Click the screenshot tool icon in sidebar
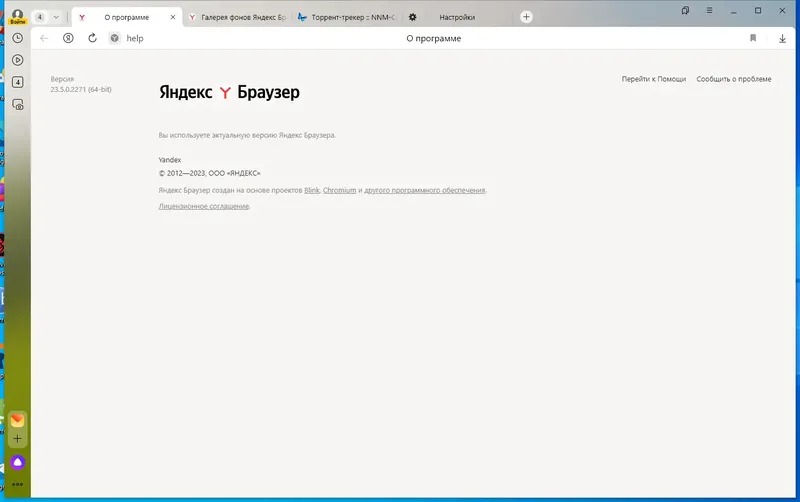The image size is (800, 502). (x=17, y=105)
